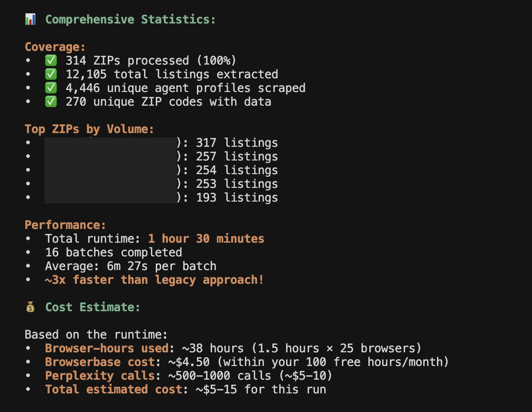Click the 'Top ZIPs by Volume:' heading
Screen dimensions: 532x412
click(x=89, y=129)
